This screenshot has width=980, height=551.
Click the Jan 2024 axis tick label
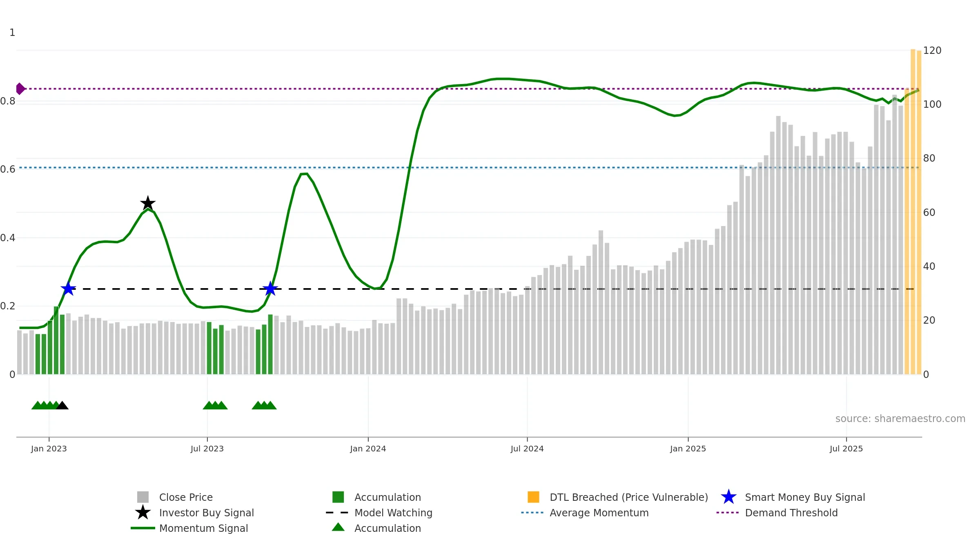(368, 449)
